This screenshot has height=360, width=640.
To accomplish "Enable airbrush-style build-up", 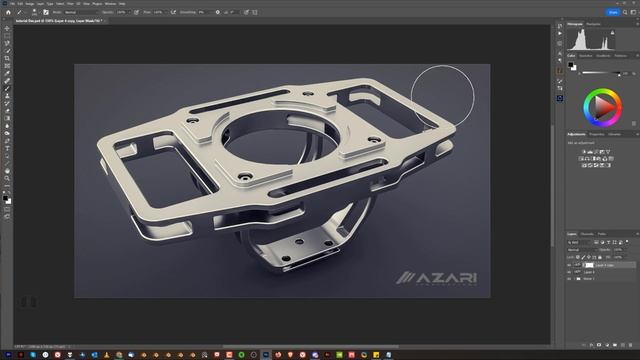I will coord(173,12).
